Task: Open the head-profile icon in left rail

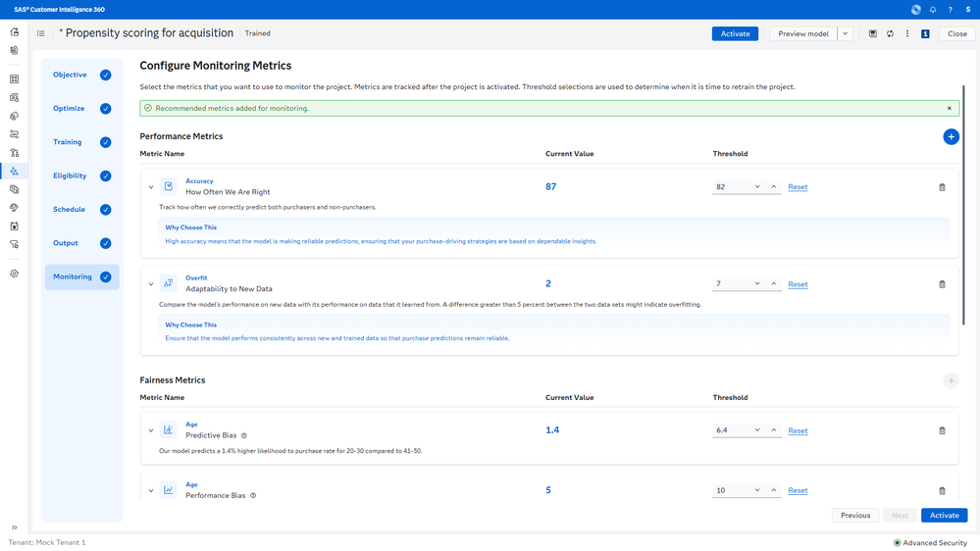Action: point(15,208)
